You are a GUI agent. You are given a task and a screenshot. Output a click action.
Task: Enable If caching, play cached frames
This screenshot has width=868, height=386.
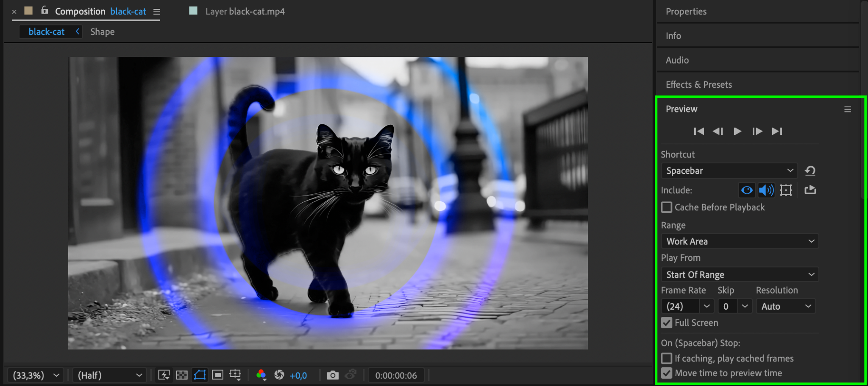(667, 358)
